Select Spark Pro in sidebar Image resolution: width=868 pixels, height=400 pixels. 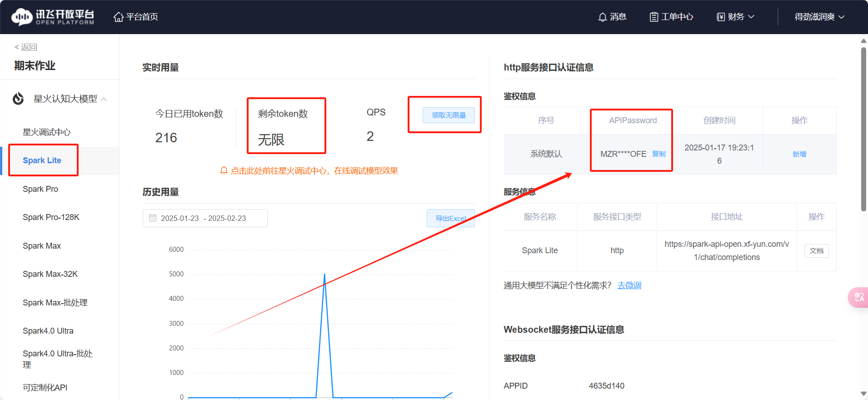pos(40,189)
